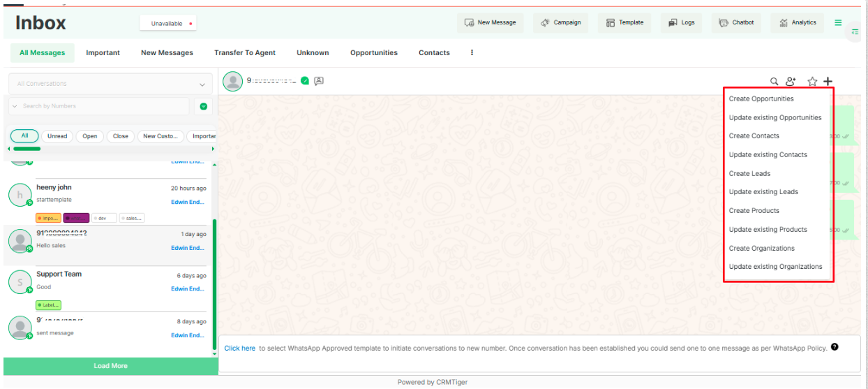Screen dimensions: 868x389
Task: Switch to the Opportunities tab
Action: [374, 52]
